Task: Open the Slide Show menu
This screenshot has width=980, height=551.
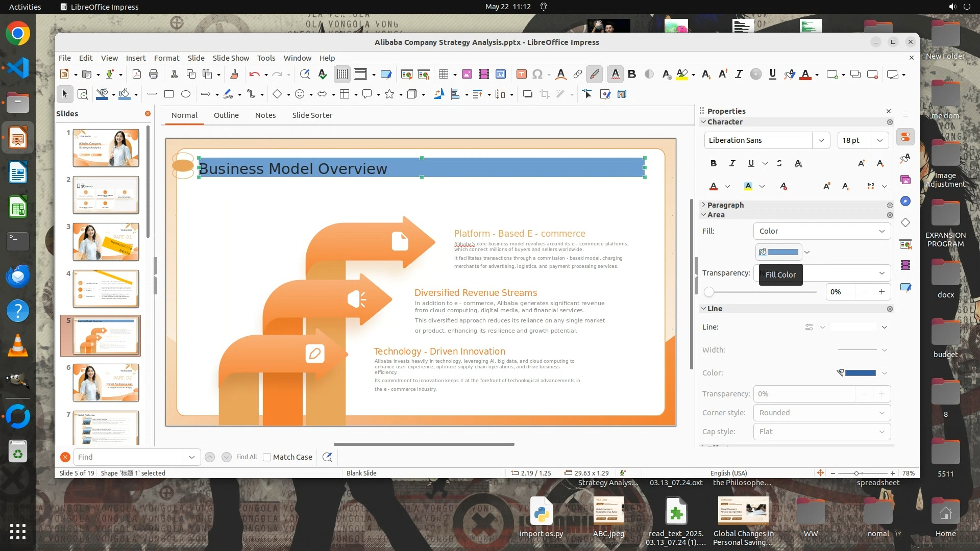Action: pyautogui.click(x=231, y=58)
